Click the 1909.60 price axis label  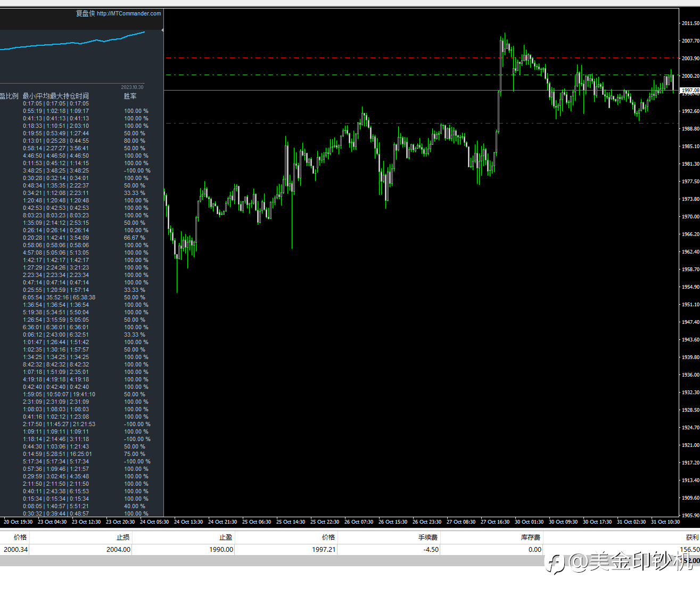click(x=690, y=498)
